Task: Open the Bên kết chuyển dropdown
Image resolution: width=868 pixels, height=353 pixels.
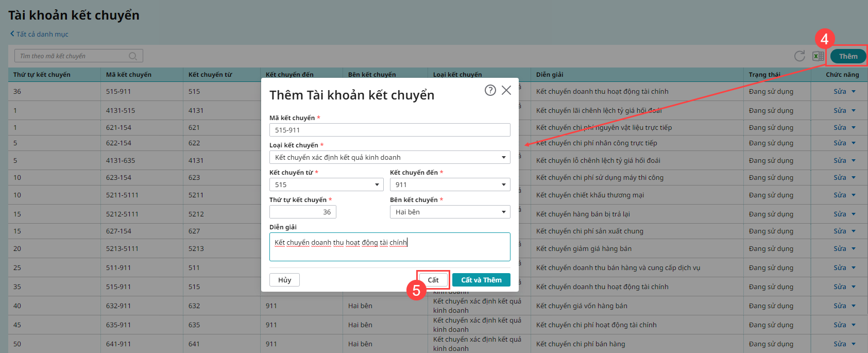Action: [450, 212]
